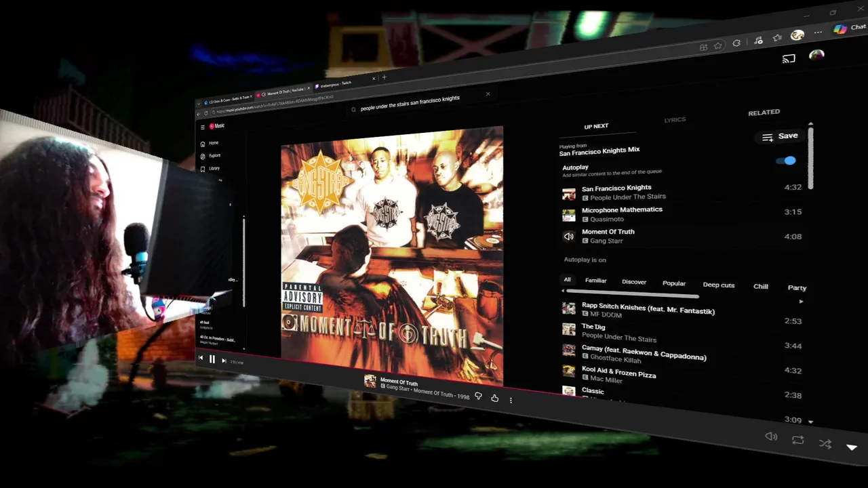Like Moment Of Truth with thumbs up

[494, 399]
